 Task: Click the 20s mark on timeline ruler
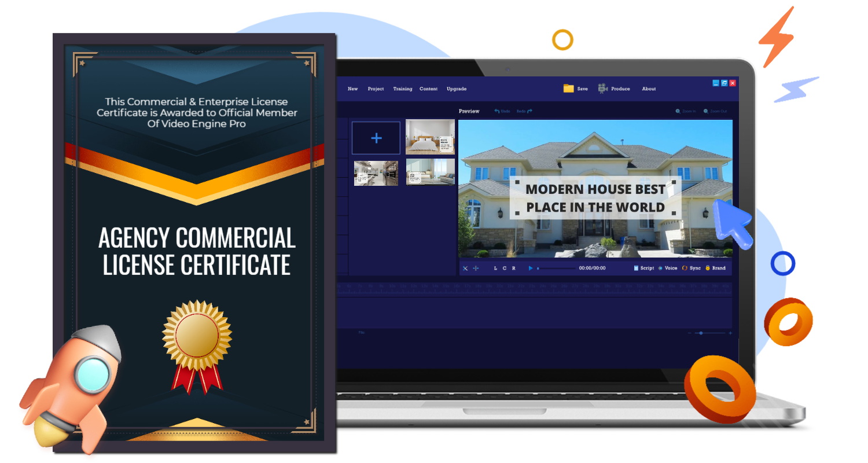point(500,286)
